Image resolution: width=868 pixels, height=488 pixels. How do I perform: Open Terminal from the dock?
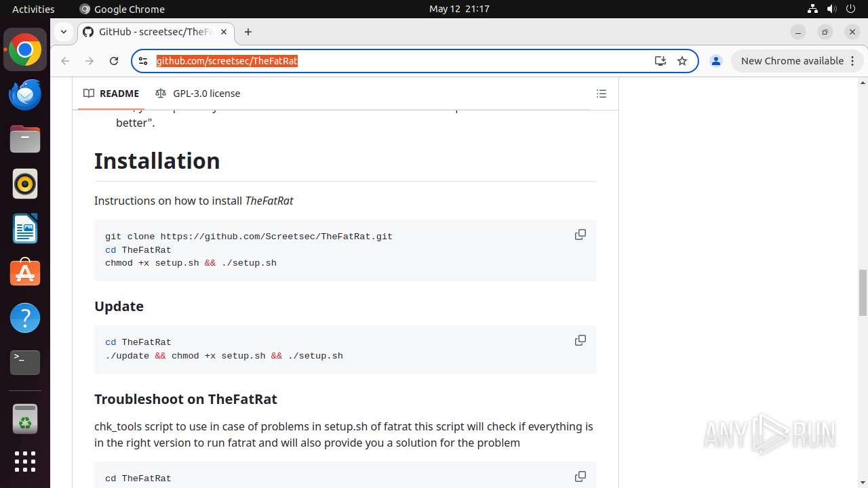click(x=25, y=363)
